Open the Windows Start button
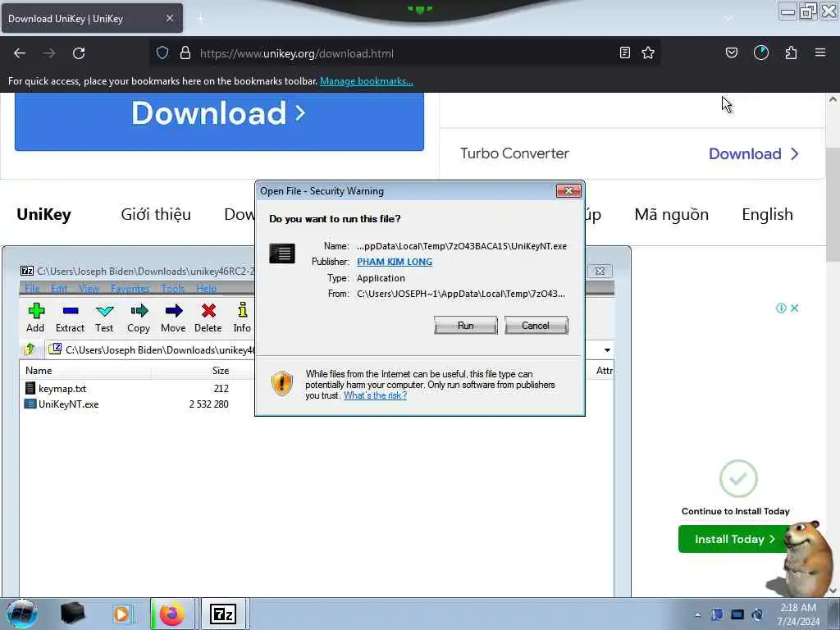Viewport: 840px width, 630px height. (x=22, y=614)
